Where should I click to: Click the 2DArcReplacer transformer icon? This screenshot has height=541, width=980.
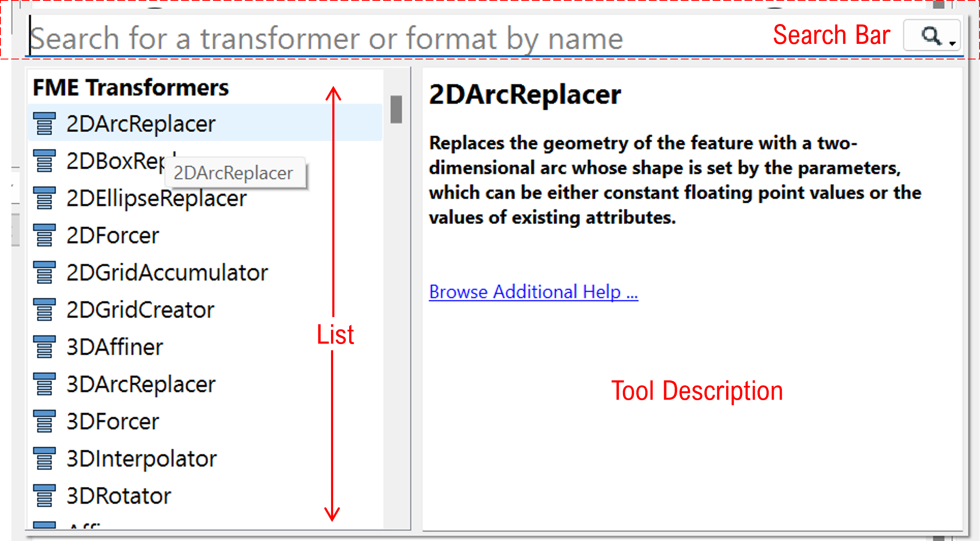[44, 124]
